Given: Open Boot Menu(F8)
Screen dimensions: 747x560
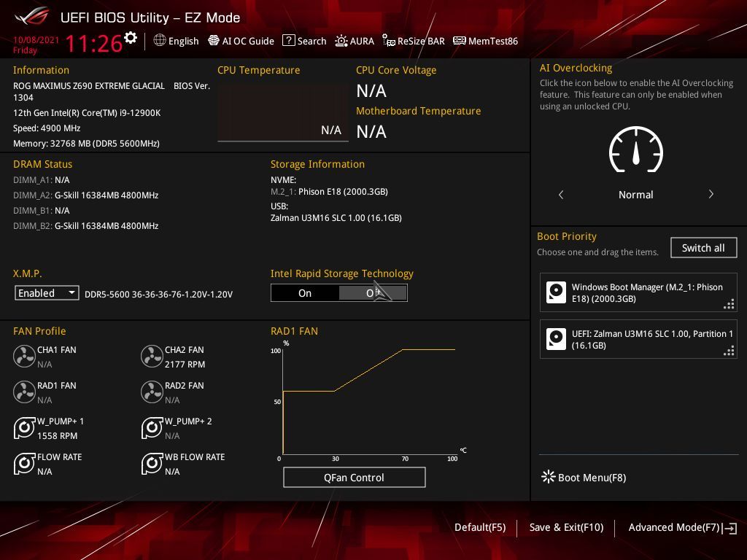Looking at the screenshot, I should click(584, 477).
